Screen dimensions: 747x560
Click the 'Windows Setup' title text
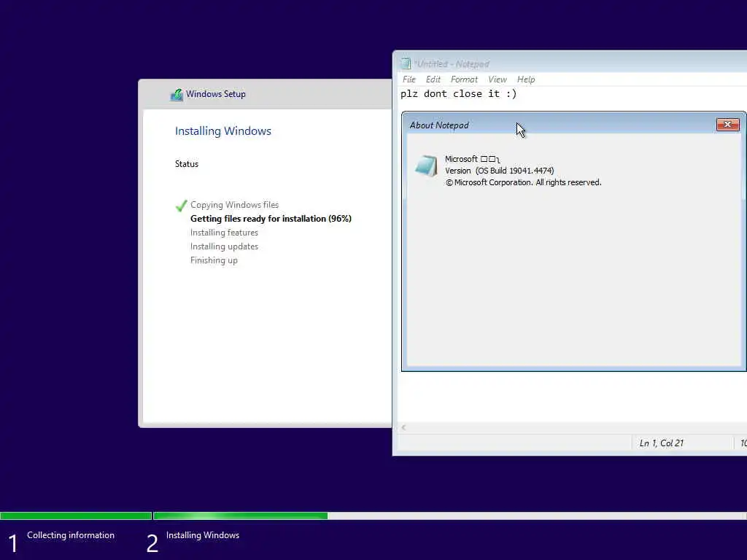coord(216,94)
